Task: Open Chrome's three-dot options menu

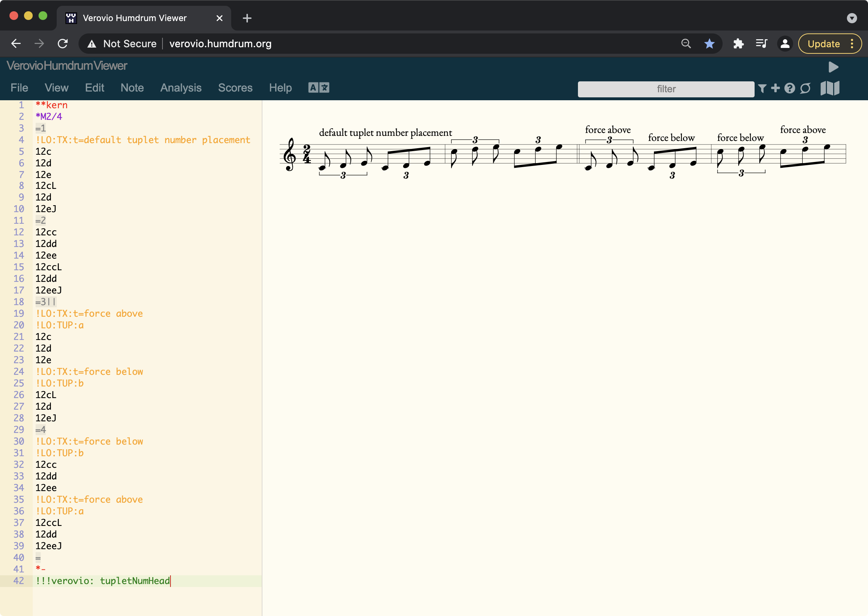Action: click(851, 43)
